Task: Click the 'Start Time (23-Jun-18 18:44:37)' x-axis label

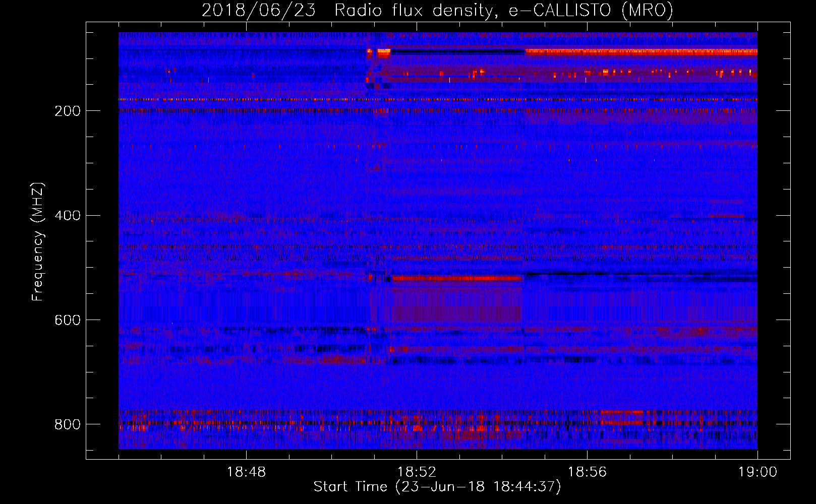Action: [x=437, y=487]
